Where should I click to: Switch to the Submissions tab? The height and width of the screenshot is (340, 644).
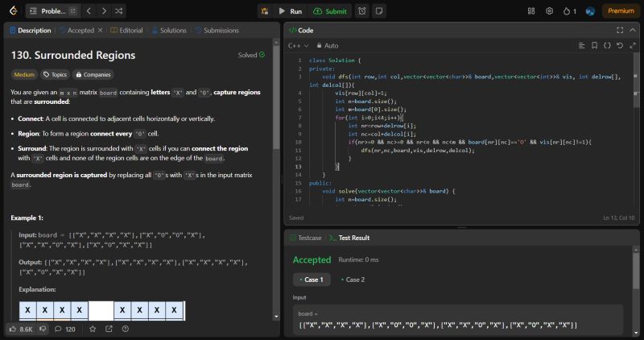pyautogui.click(x=217, y=31)
